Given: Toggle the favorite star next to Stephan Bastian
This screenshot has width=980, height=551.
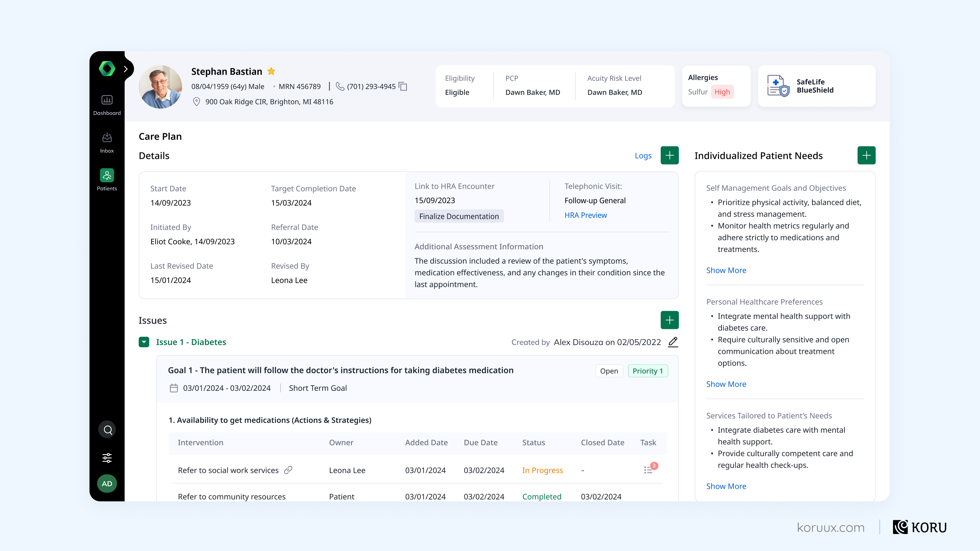Looking at the screenshot, I should click(x=271, y=71).
